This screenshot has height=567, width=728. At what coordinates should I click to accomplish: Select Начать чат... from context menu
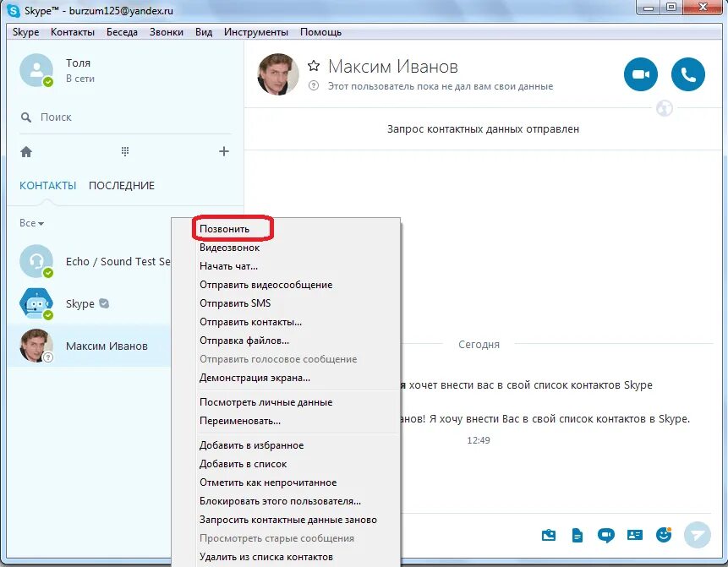(x=286, y=266)
